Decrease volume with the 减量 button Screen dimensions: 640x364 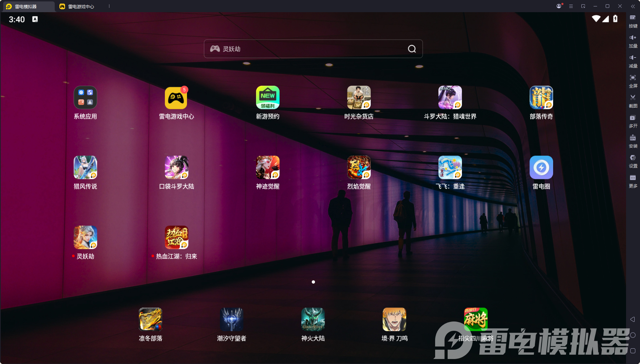(633, 61)
